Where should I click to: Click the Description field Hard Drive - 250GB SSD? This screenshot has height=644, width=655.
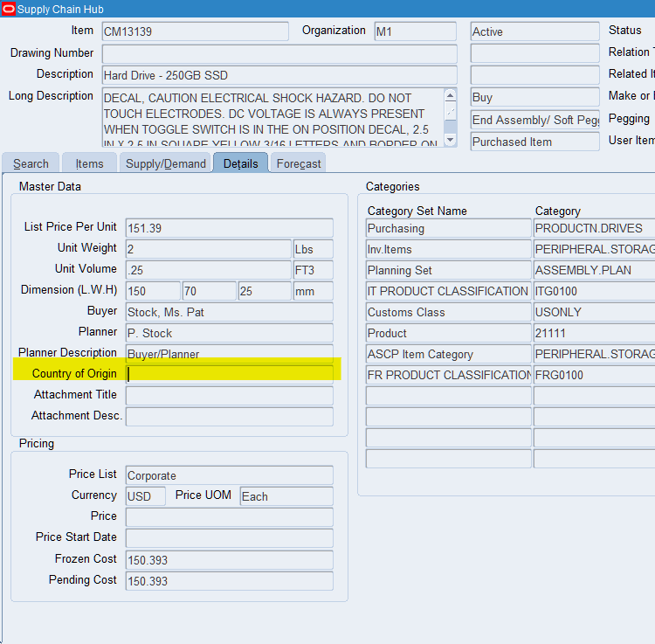tap(279, 75)
